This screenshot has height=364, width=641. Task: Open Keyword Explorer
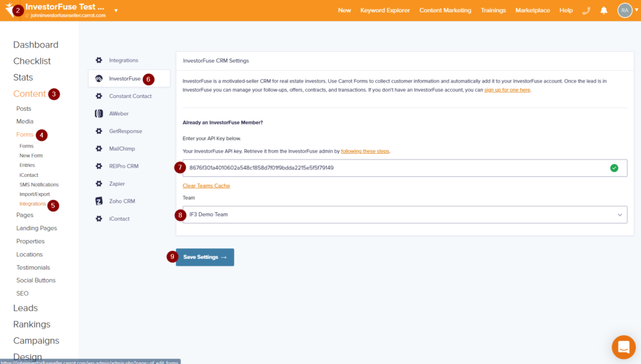click(x=385, y=10)
